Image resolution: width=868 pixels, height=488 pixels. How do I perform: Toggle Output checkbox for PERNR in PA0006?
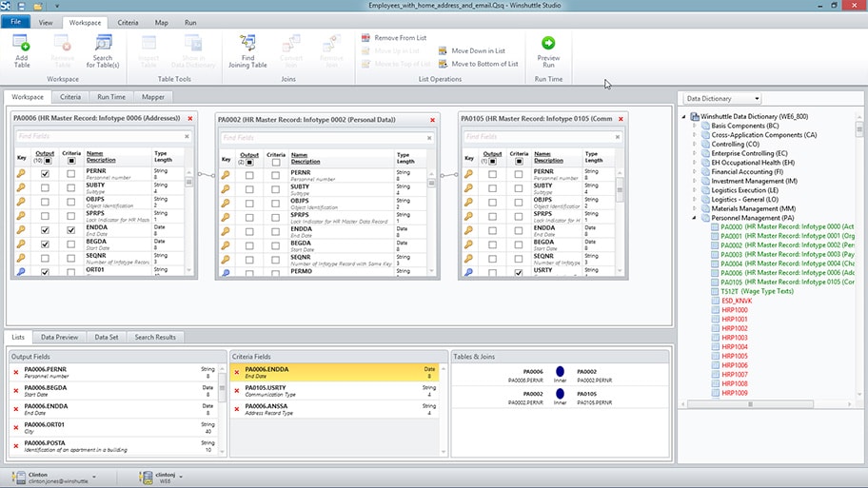tap(45, 174)
